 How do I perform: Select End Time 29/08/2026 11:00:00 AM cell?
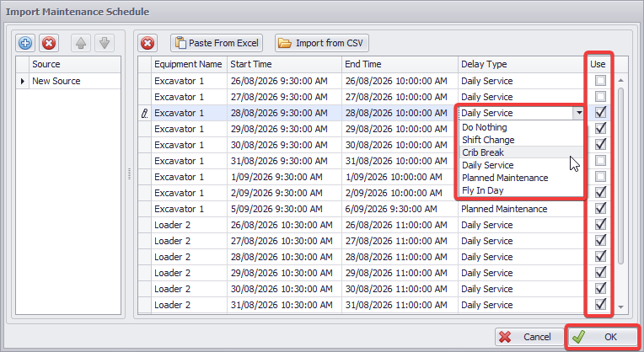[400, 273]
